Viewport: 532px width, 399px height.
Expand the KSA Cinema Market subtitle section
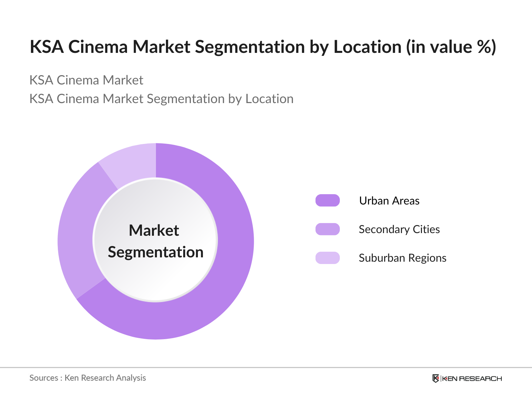pos(86,80)
